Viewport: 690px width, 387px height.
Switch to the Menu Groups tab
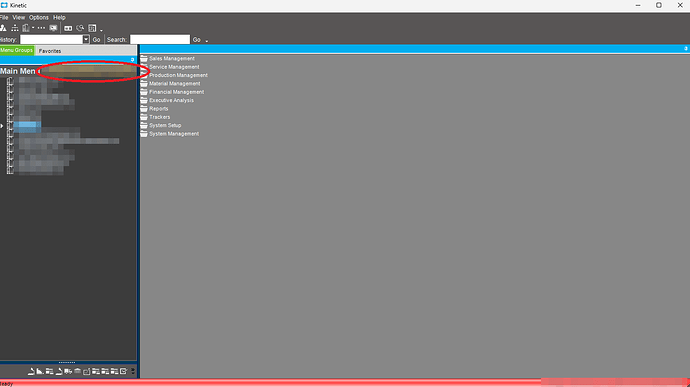coord(17,50)
